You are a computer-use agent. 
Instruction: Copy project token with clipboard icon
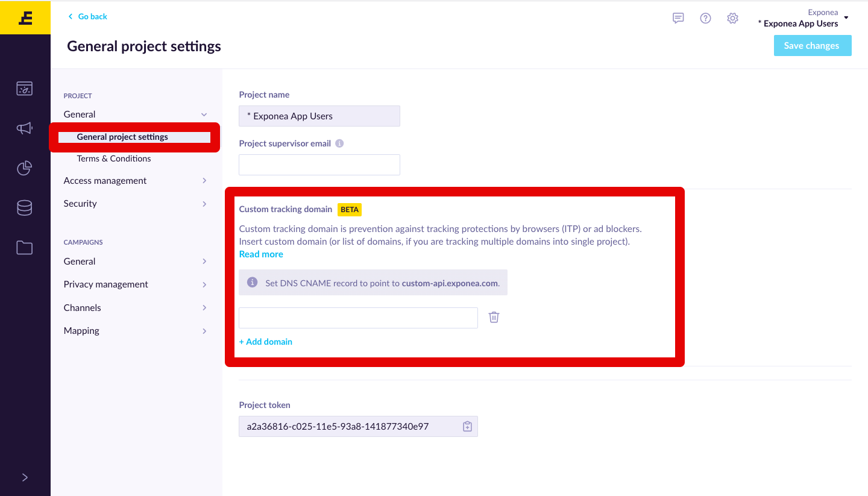coord(467,427)
